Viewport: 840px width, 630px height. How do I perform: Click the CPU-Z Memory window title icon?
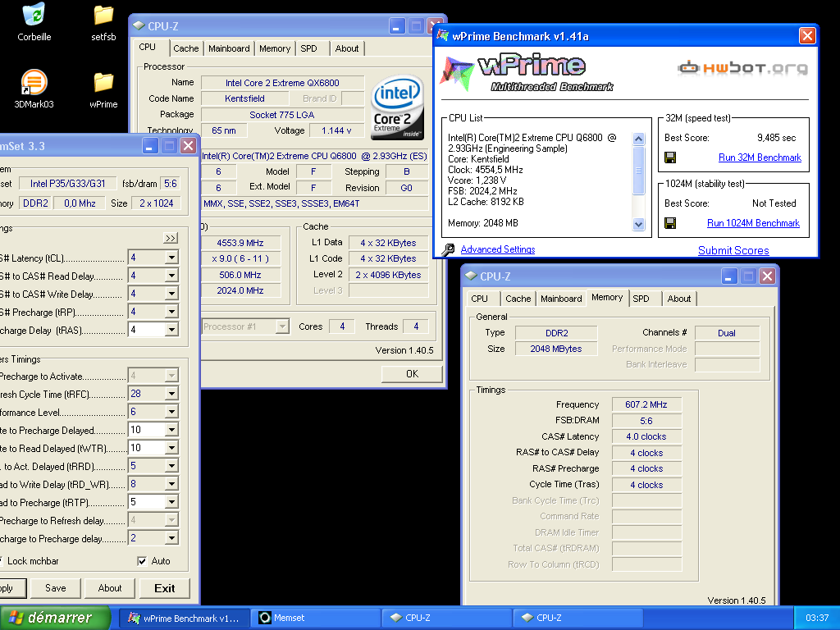tap(471, 276)
